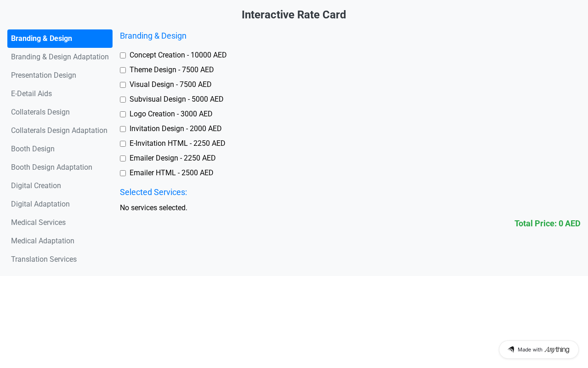This screenshot has width=588, height=368.
Task: Select the E-Detail Aids category
Action: (x=31, y=94)
